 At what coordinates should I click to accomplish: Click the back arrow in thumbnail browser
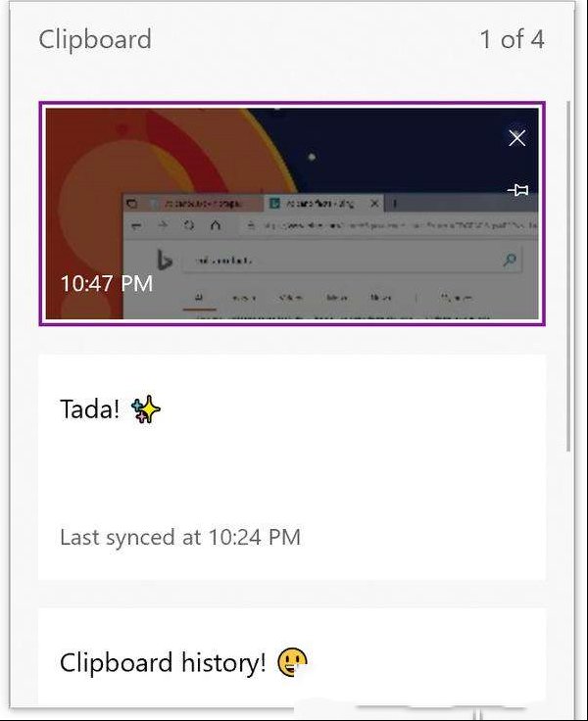pyautogui.click(x=136, y=225)
